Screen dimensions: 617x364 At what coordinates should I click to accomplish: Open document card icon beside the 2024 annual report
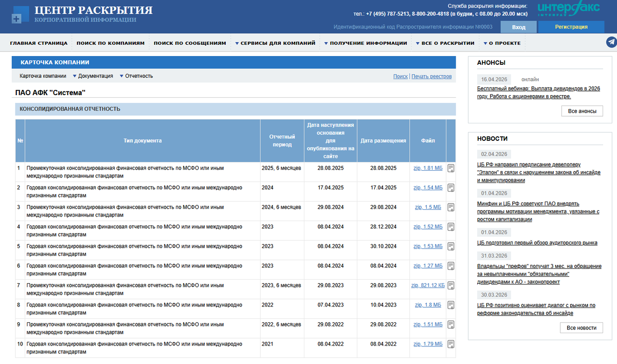tap(450, 187)
